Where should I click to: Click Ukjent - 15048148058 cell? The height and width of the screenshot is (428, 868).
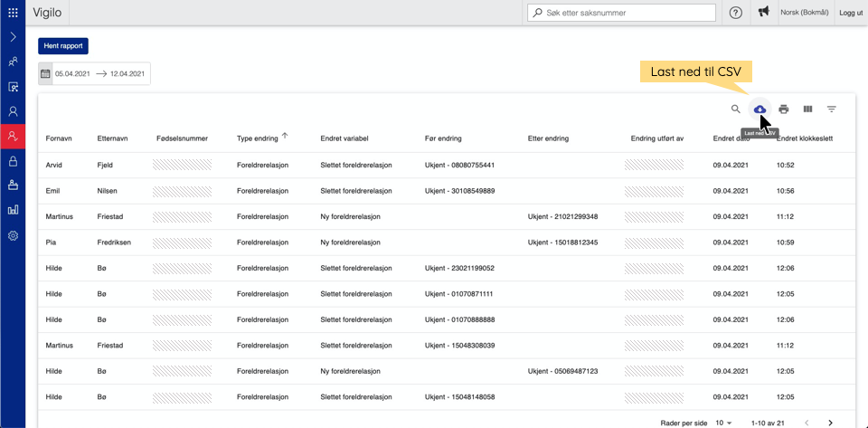[x=459, y=397]
